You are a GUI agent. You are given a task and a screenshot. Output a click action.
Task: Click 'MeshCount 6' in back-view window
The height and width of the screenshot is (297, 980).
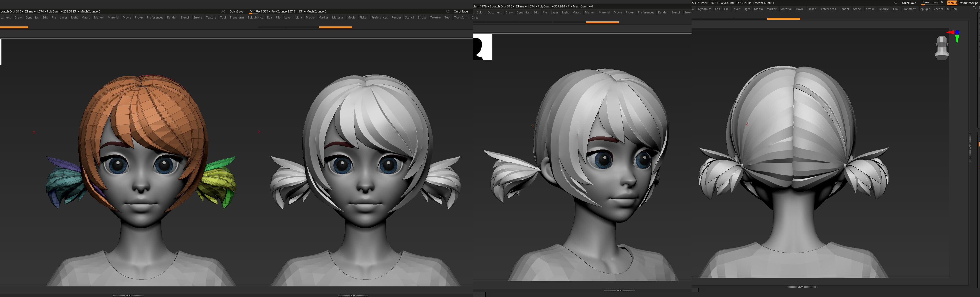764,3
